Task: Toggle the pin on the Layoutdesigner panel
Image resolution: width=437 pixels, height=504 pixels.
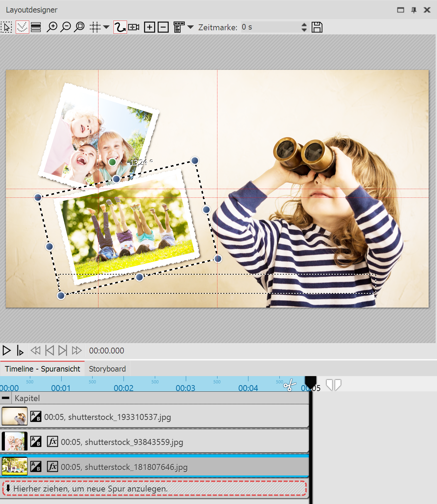Action: (414, 10)
